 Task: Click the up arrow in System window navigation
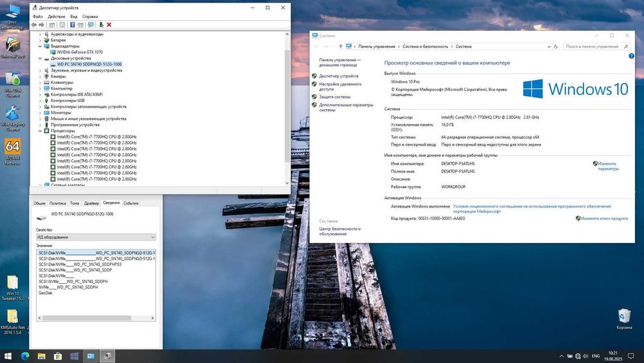coord(341,46)
